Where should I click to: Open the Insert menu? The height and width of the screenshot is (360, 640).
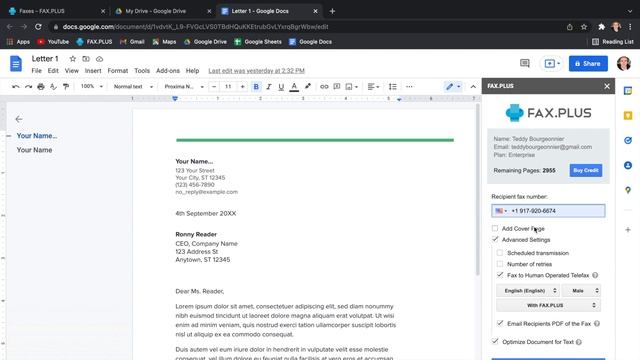click(x=93, y=71)
